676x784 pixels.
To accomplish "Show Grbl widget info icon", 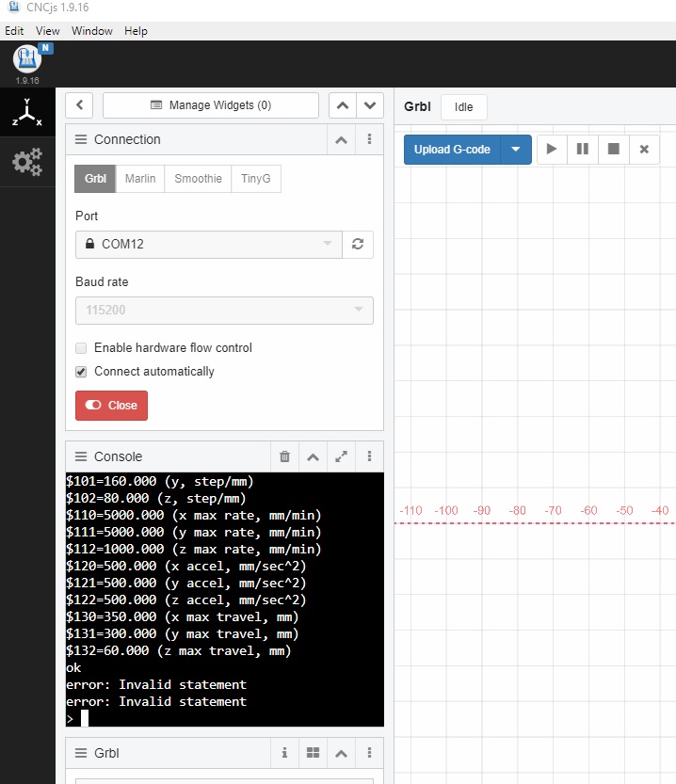I will coord(284,753).
